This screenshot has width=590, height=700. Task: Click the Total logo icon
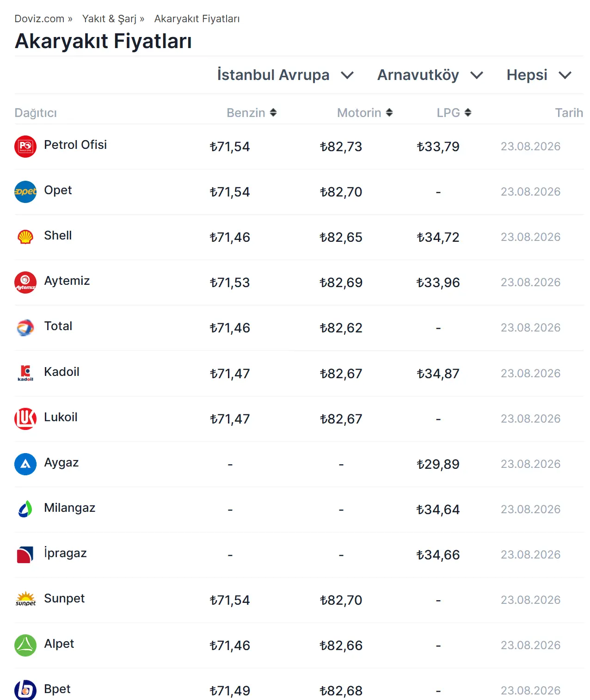pos(25,328)
